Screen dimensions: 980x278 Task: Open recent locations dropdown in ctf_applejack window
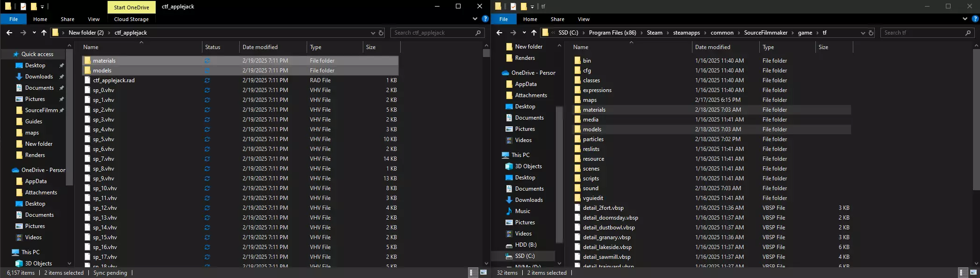[34, 33]
